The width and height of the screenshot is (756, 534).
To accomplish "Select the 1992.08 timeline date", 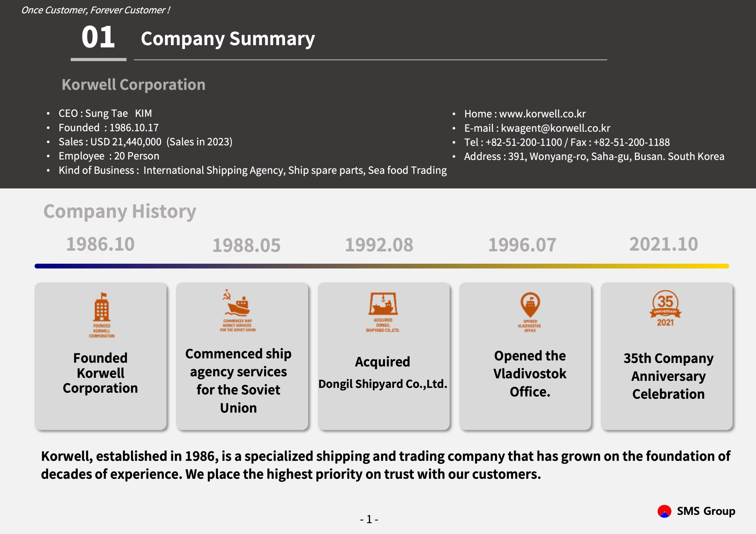I will (x=379, y=245).
